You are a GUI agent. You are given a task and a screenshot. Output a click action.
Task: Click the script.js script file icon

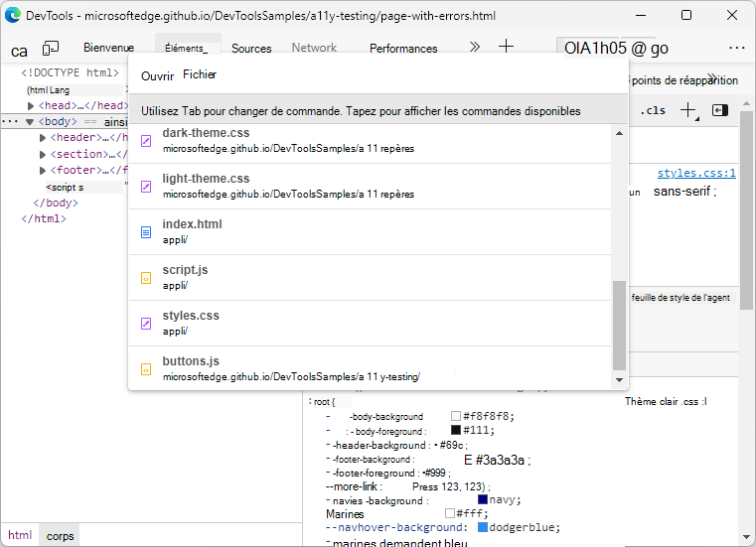[x=146, y=278]
